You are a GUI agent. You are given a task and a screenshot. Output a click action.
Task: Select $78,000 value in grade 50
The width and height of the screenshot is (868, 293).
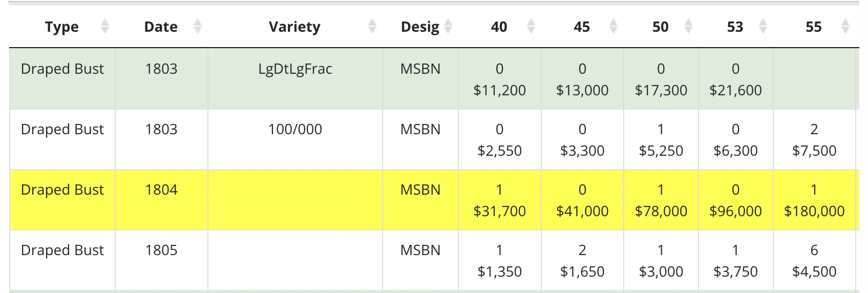tap(661, 211)
